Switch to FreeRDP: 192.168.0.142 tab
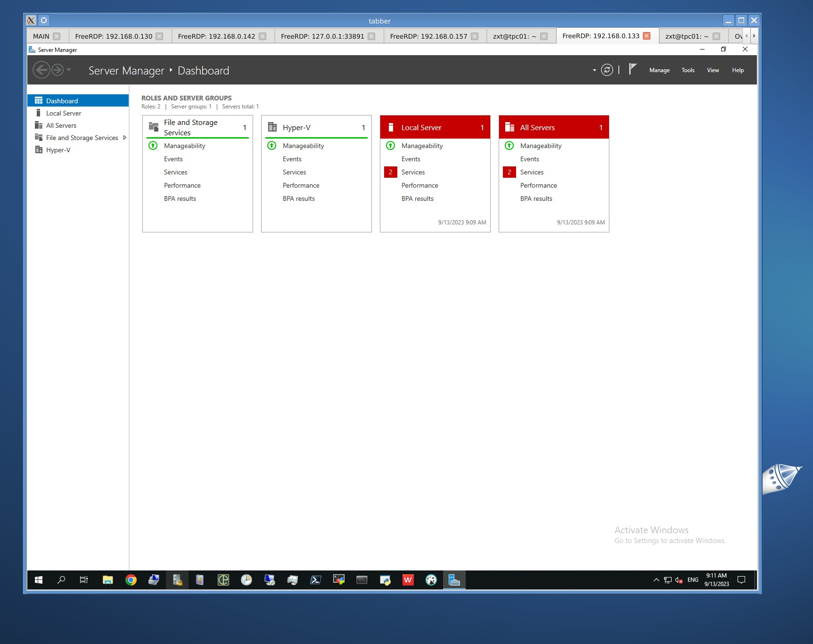 216,36
